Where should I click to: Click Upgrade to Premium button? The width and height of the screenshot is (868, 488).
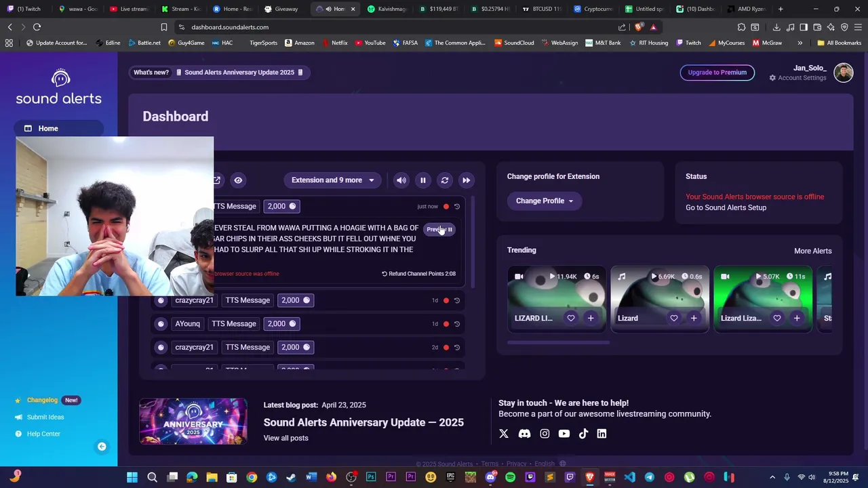(x=717, y=73)
